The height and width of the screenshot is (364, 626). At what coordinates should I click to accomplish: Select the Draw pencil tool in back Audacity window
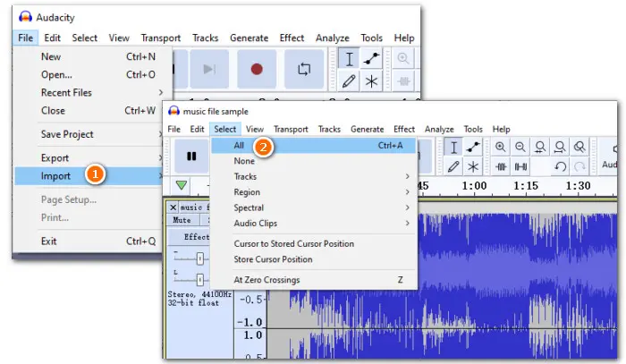[x=349, y=81]
